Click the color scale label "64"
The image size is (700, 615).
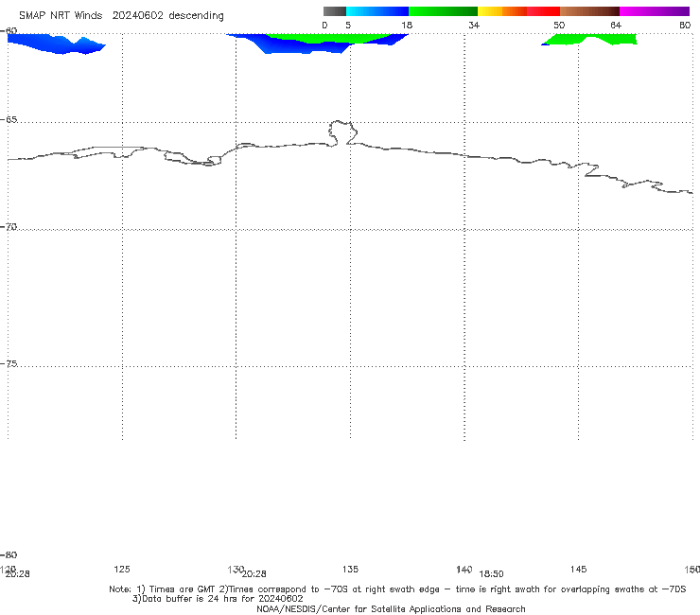click(616, 25)
